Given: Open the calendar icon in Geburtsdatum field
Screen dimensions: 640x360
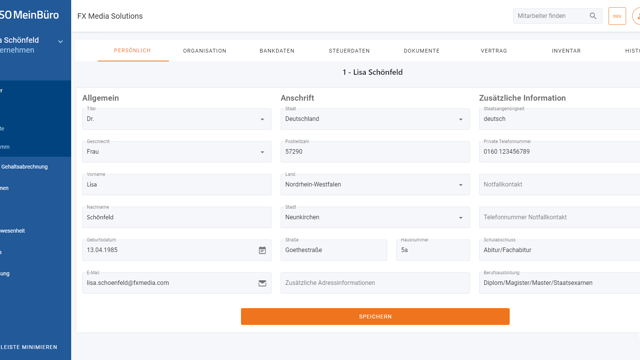Looking at the screenshot, I should tap(262, 250).
